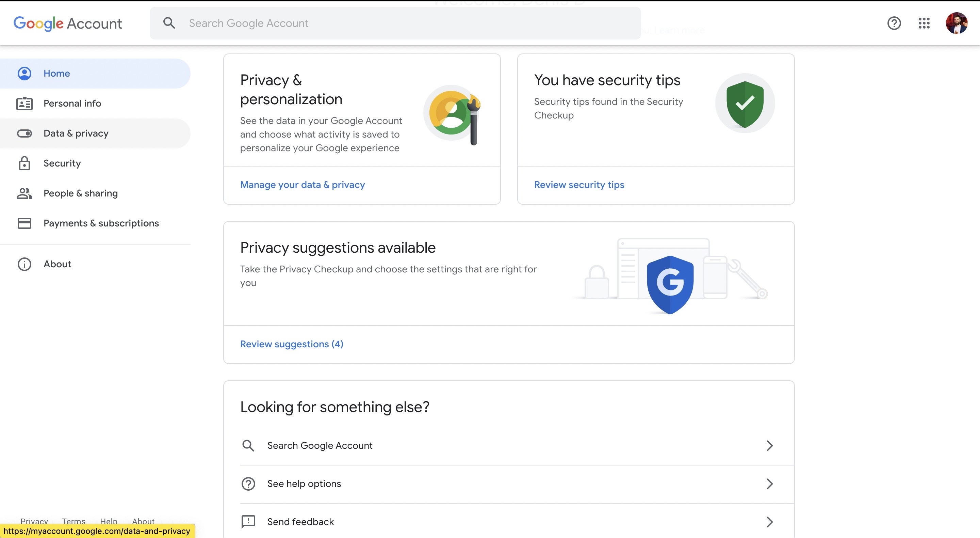Click the Privacy & personalization avatar icon
The height and width of the screenshot is (538, 980).
pyautogui.click(x=452, y=113)
